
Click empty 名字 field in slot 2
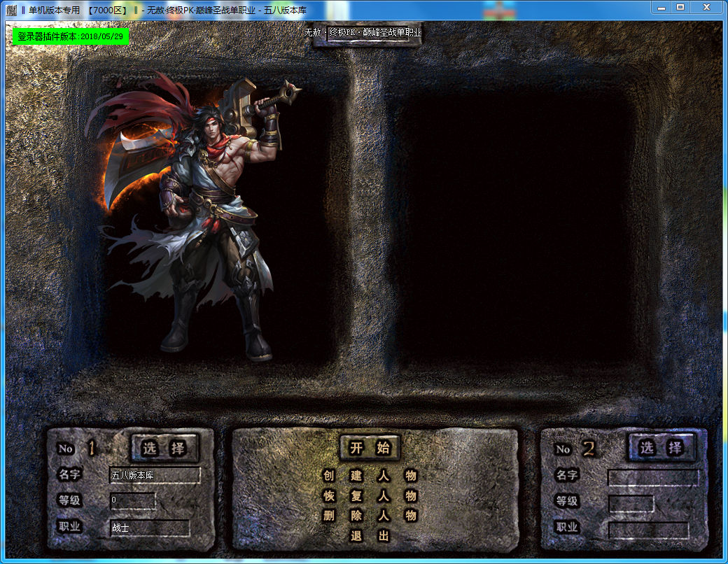pos(653,477)
